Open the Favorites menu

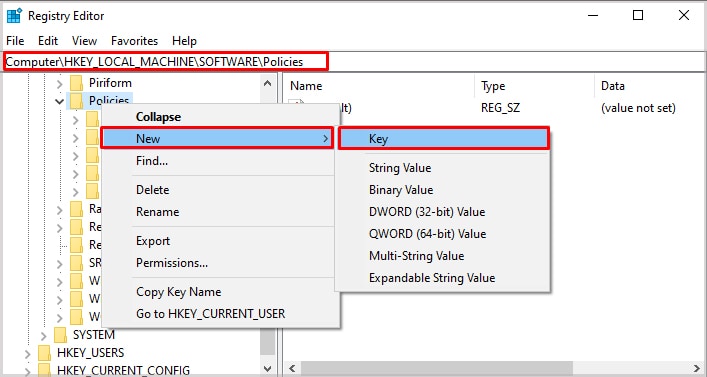pyautogui.click(x=134, y=41)
